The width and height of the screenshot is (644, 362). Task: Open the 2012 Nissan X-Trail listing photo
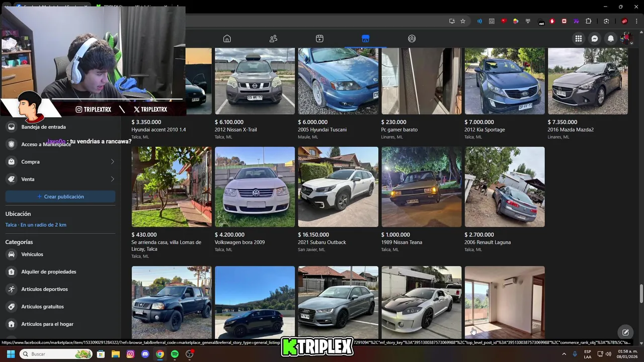255,81
